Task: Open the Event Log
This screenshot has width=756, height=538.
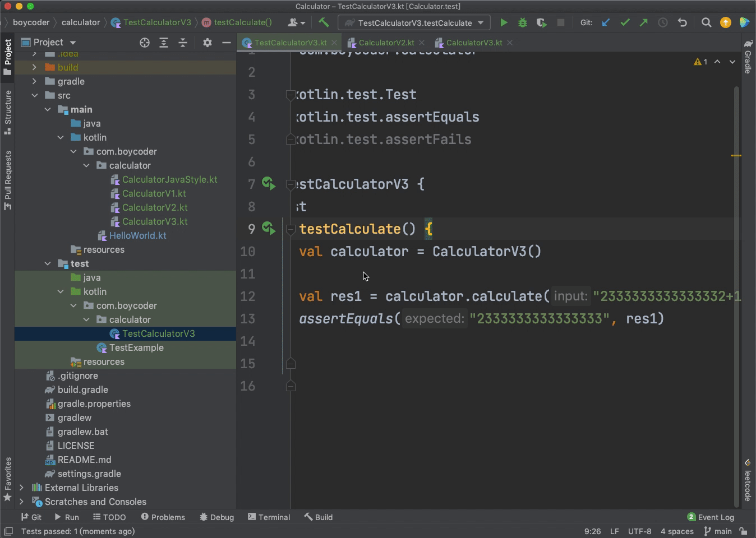Action: [711, 517]
